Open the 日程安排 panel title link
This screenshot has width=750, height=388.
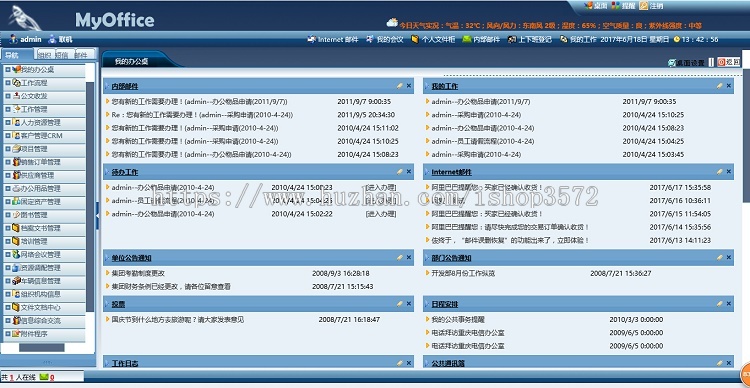[445, 304]
